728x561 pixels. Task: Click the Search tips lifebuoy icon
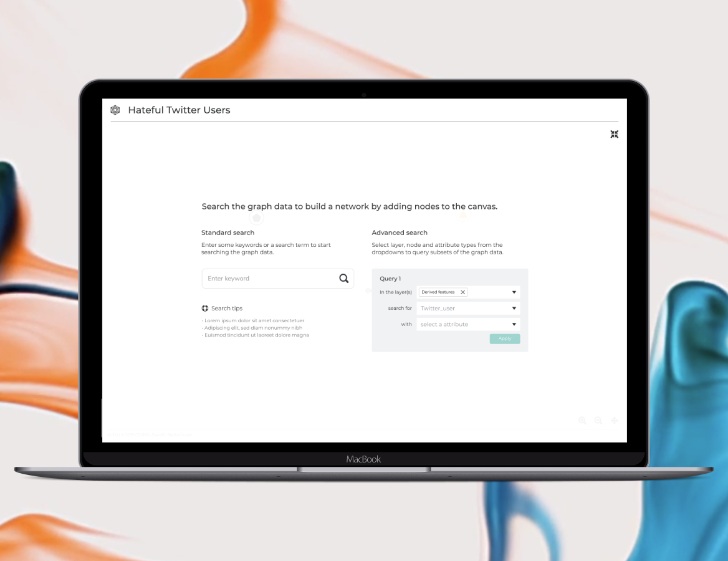pyautogui.click(x=204, y=309)
